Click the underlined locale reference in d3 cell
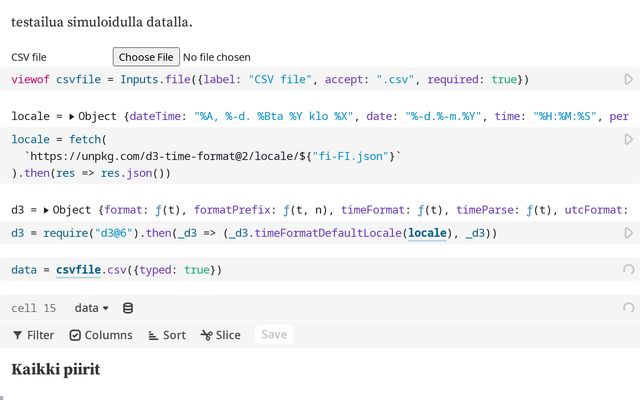The width and height of the screenshot is (640, 400). tap(427, 233)
